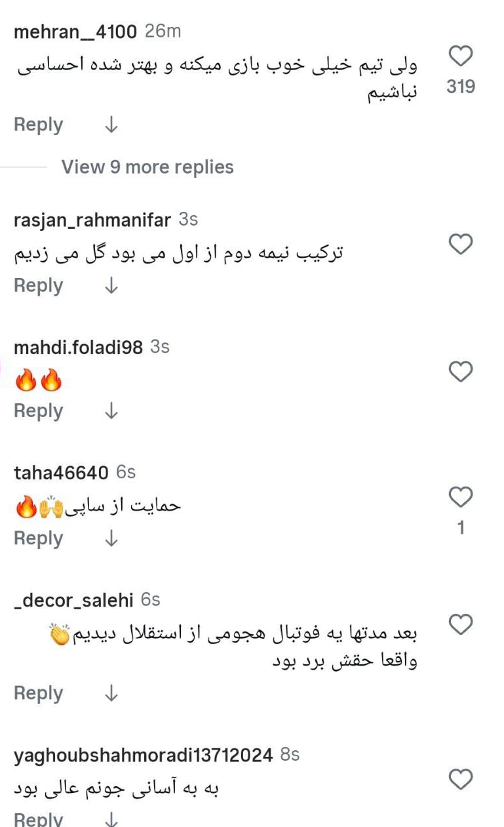Like mehran__4100's comment
Viewport: 504px width, 827px height.
coord(461,57)
